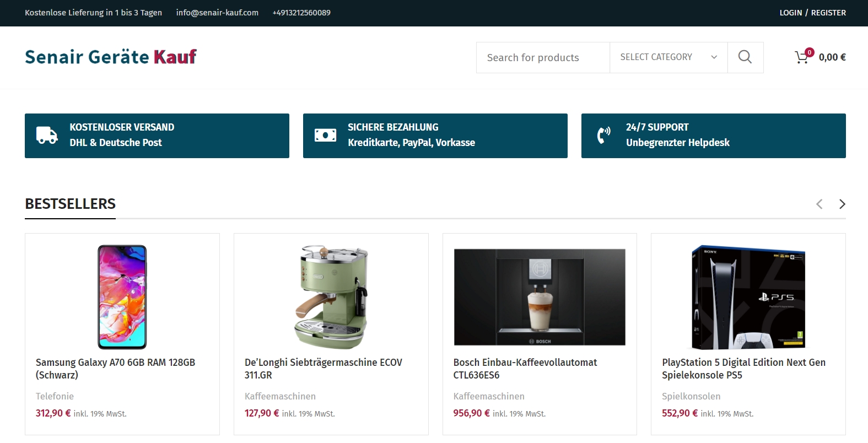This screenshot has height=443, width=868.
Task: Click the 0,00 € cart total
Action: (832, 57)
